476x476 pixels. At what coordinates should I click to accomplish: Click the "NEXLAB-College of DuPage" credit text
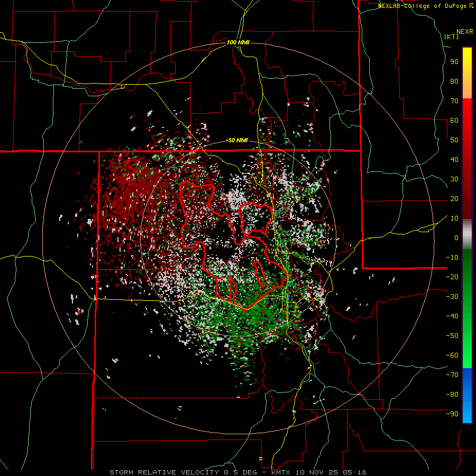point(423,6)
